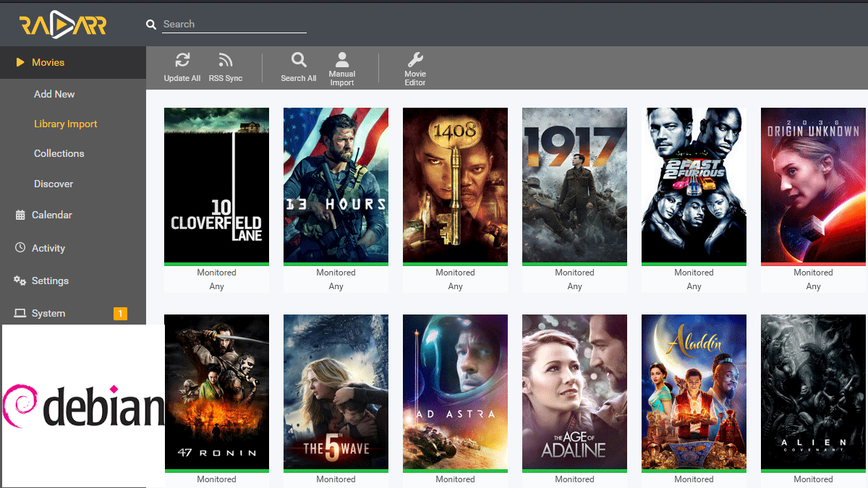Start RSS Sync from toolbar
The height and width of the screenshot is (488, 868).
[x=226, y=61]
